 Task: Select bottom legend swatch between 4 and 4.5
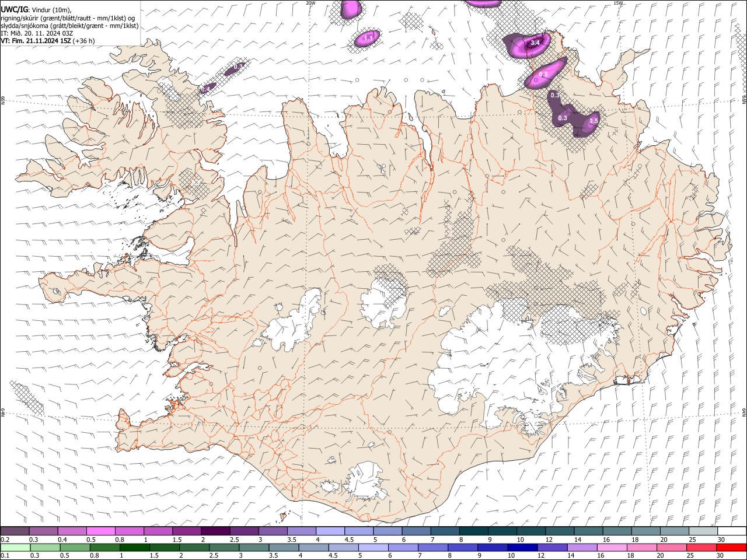[313, 547]
